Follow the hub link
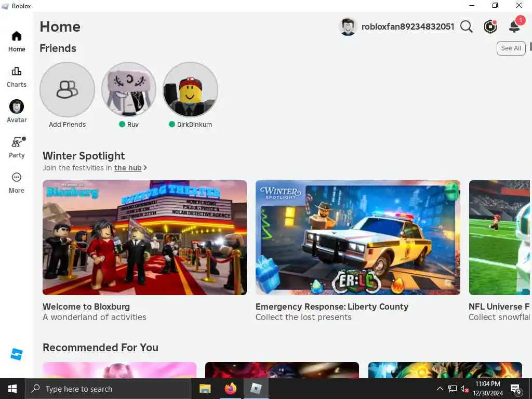This screenshot has height=399, width=532. (128, 168)
